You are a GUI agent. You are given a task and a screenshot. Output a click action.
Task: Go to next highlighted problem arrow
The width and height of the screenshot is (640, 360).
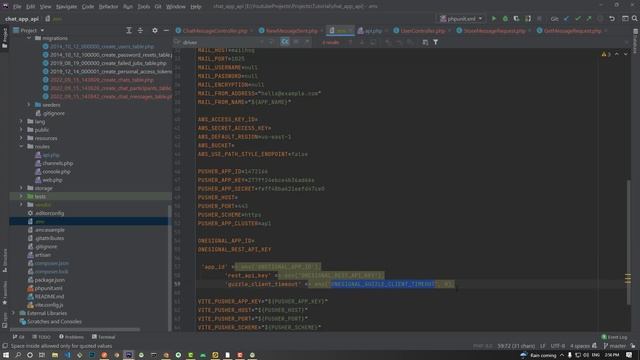625,54
